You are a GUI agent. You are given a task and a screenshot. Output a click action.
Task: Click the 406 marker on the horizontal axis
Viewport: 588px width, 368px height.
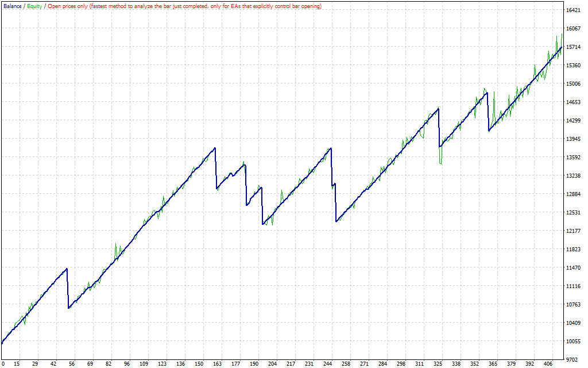(x=550, y=364)
